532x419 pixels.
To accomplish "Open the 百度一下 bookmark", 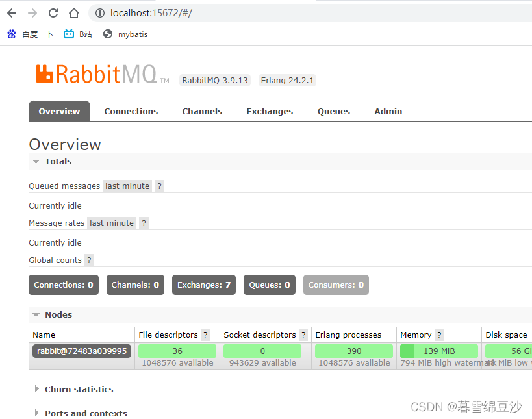I will (30, 34).
